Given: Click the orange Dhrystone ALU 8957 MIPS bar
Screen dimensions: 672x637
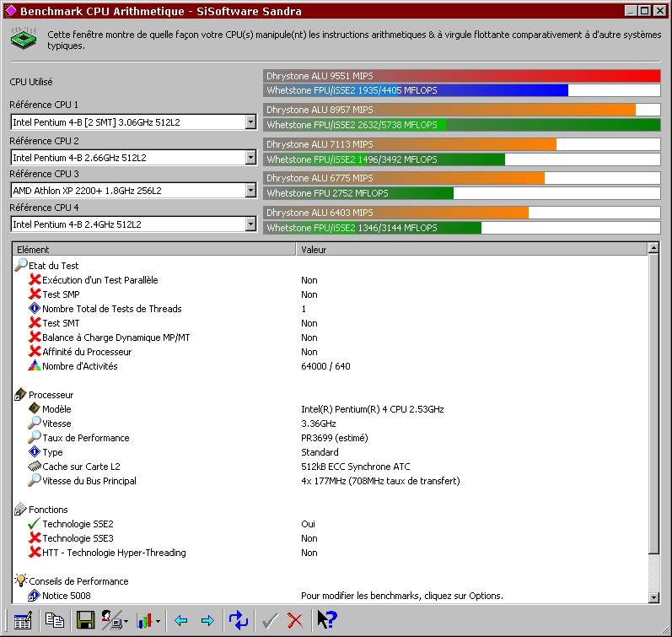Looking at the screenshot, I should pos(449,110).
